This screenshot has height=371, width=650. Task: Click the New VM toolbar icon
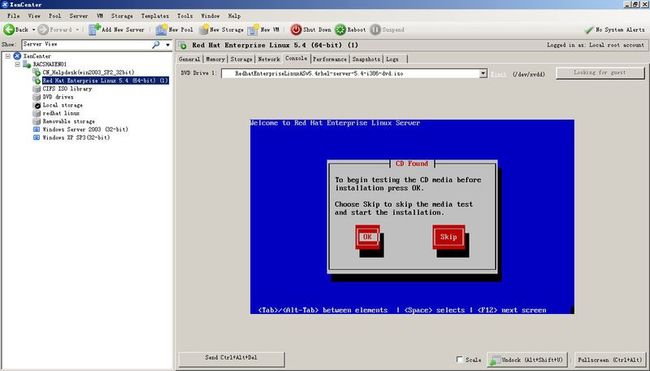tap(253, 29)
